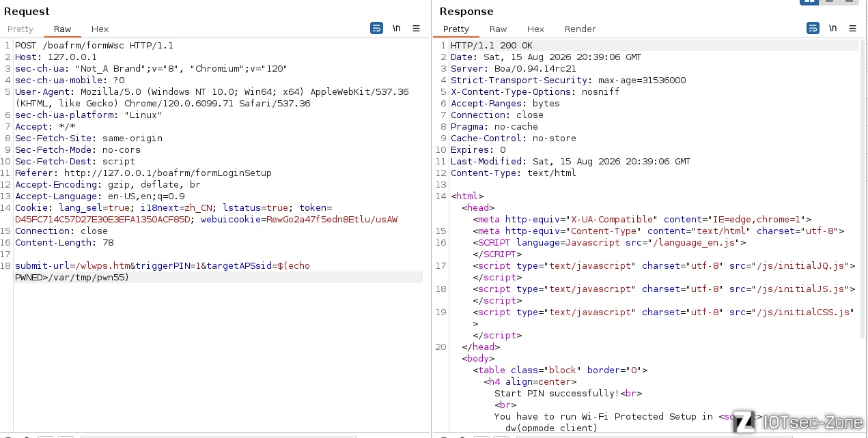This screenshot has height=438, width=868.
Task: Click the 'Date: Sat, 15 Aug 2026' response header
Action: pyautogui.click(x=546, y=57)
